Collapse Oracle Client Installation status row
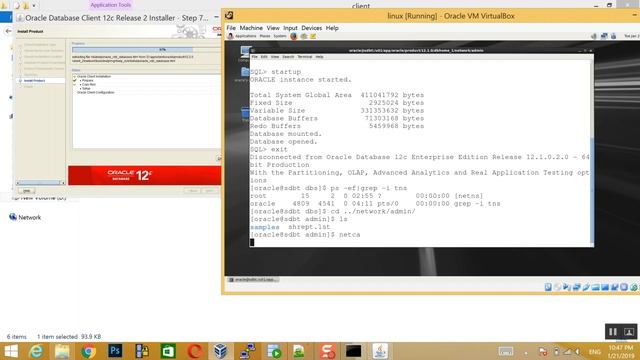The image size is (640, 360). pos(74,76)
